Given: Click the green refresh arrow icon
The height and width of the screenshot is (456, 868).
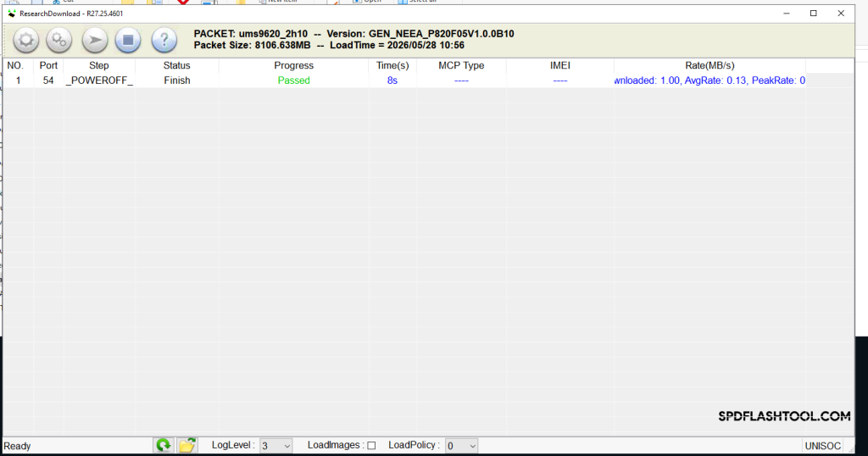Looking at the screenshot, I should coord(164,445).
